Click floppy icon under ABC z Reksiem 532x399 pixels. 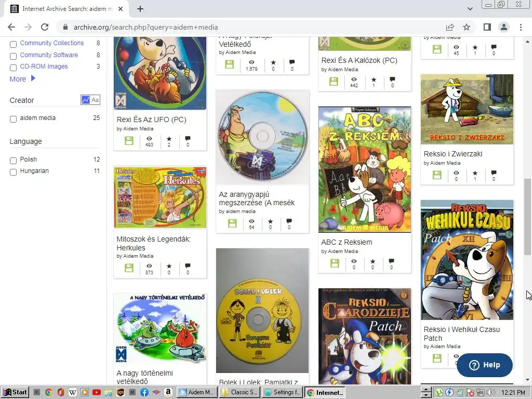tap(335, 263)
